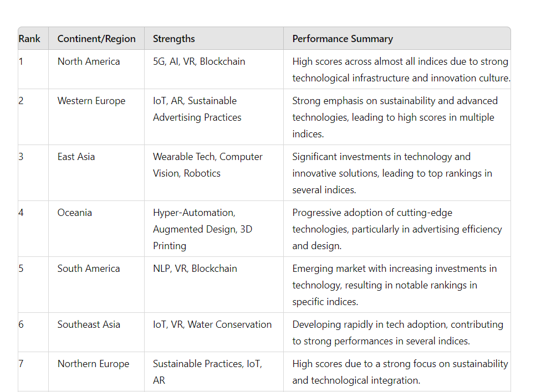Click the Strengths column header

pyautogui.click(x=213, y=39)
